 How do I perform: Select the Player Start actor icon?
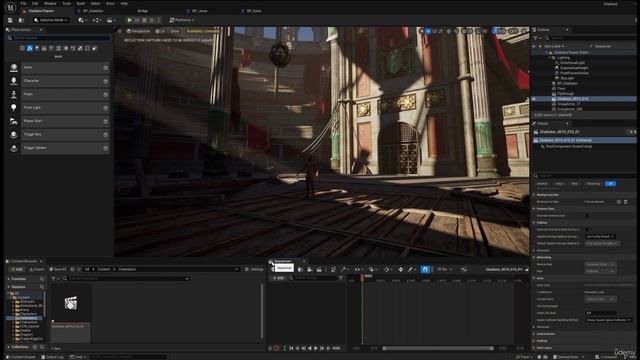[13, 121]
